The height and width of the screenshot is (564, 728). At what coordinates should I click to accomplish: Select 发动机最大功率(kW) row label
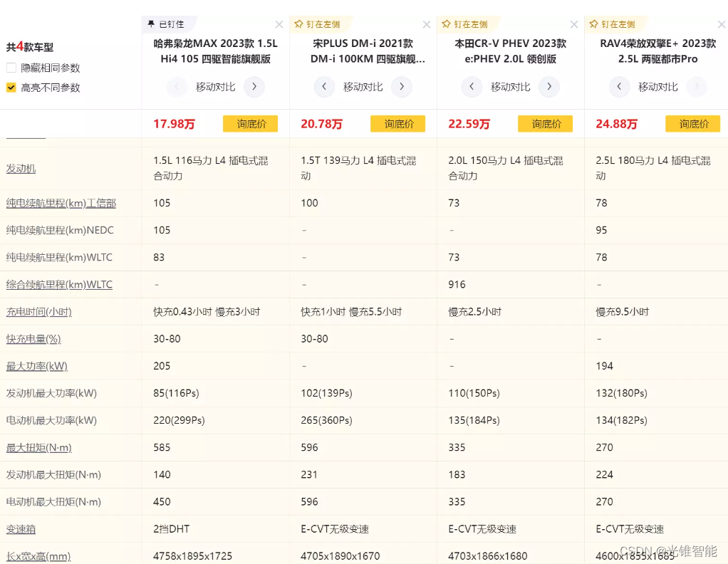coord(51,394)
